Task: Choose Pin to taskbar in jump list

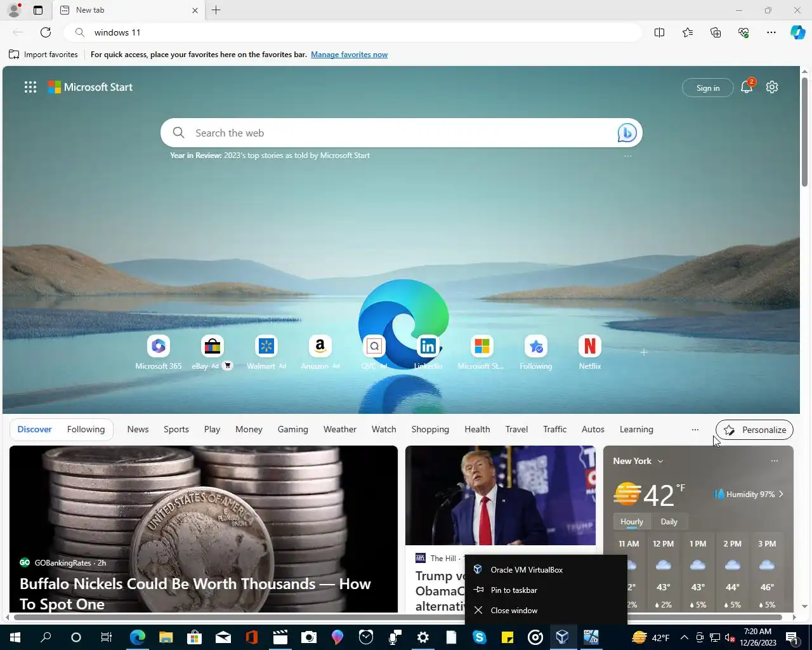Action: tap(546, 590)
